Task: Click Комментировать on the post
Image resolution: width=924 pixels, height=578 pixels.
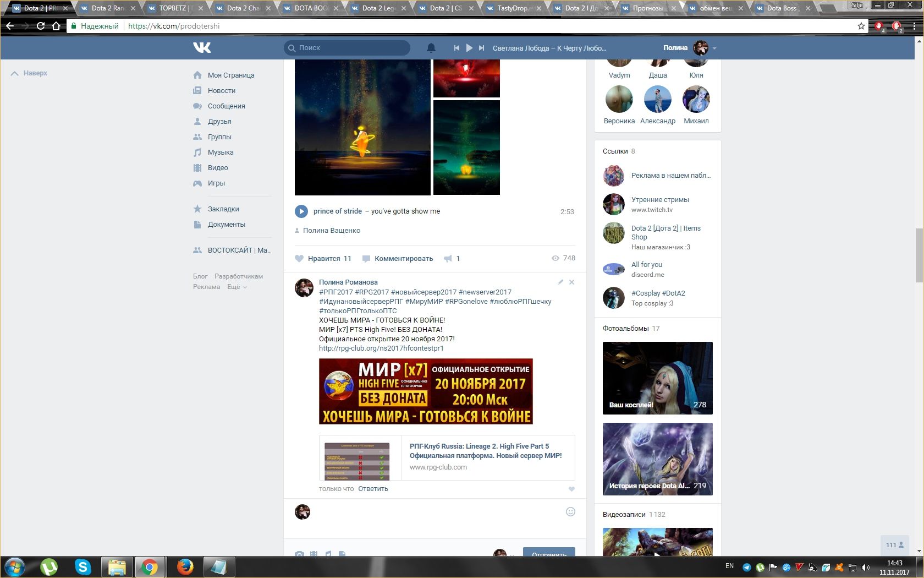Action: click(x=398, y=258)
